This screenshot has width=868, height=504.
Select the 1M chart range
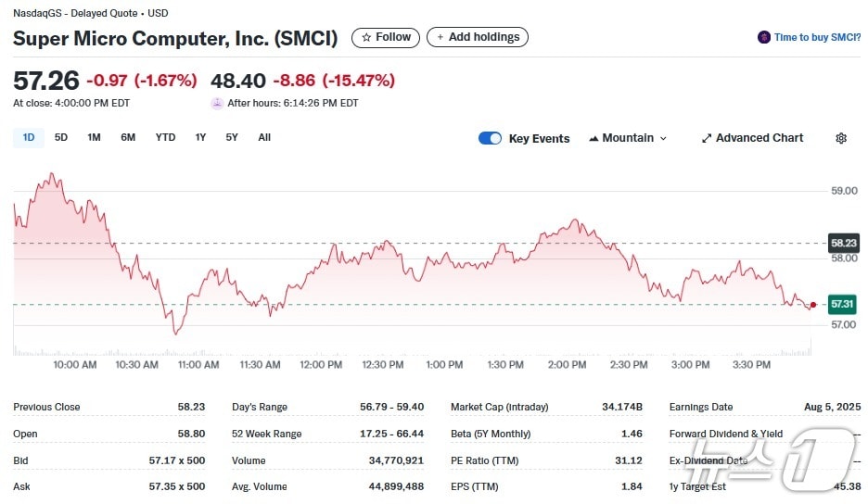point(94,137)
